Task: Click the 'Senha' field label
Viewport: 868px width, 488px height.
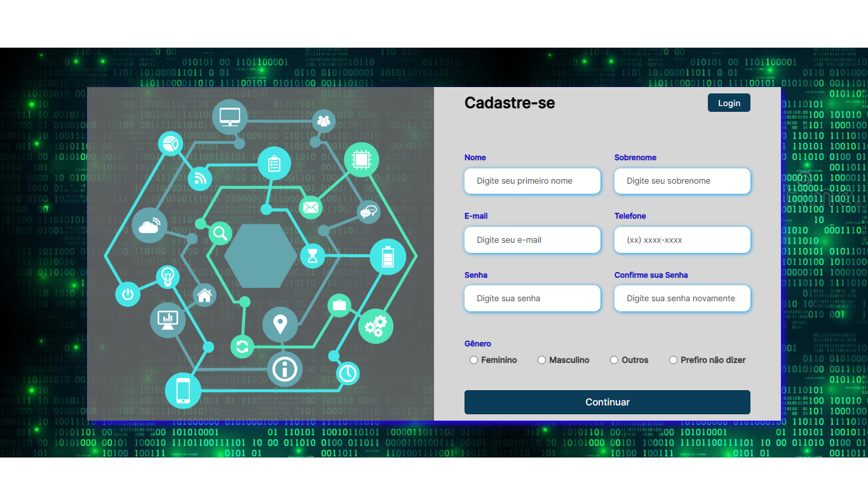Action: [476, 275]
